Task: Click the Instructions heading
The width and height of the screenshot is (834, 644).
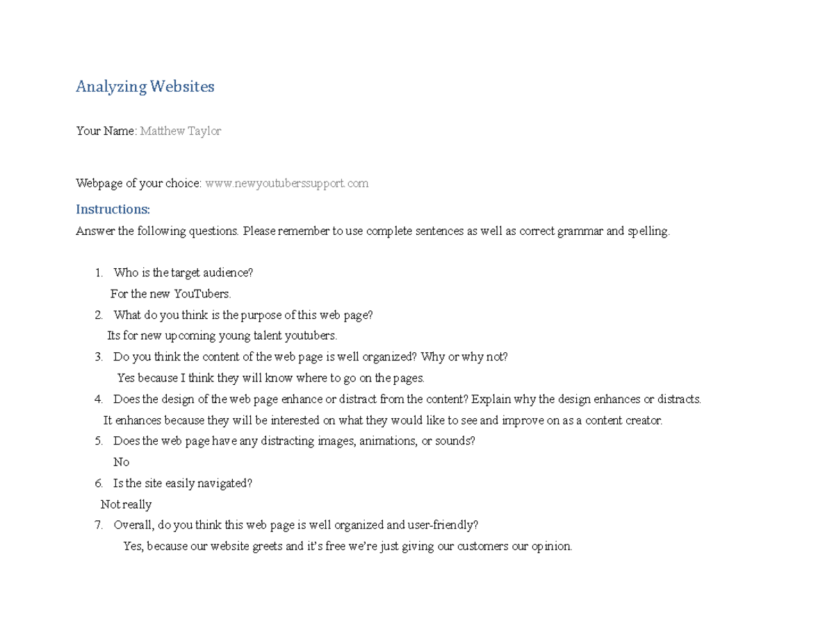Action: pos(113,209)
